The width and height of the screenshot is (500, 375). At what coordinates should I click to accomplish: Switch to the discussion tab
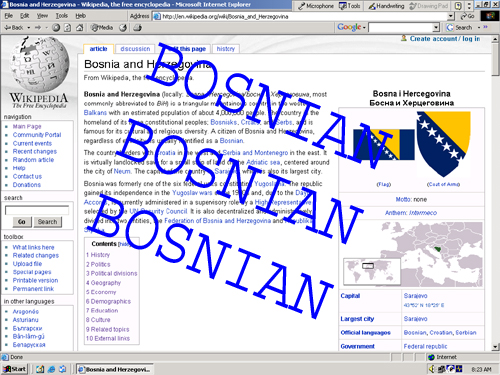(135, 49)
